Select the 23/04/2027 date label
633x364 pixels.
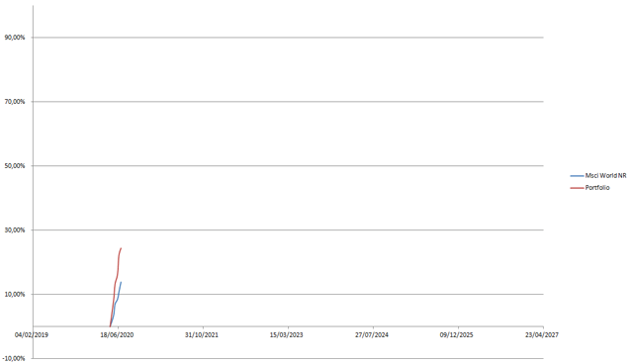(542, 335)
